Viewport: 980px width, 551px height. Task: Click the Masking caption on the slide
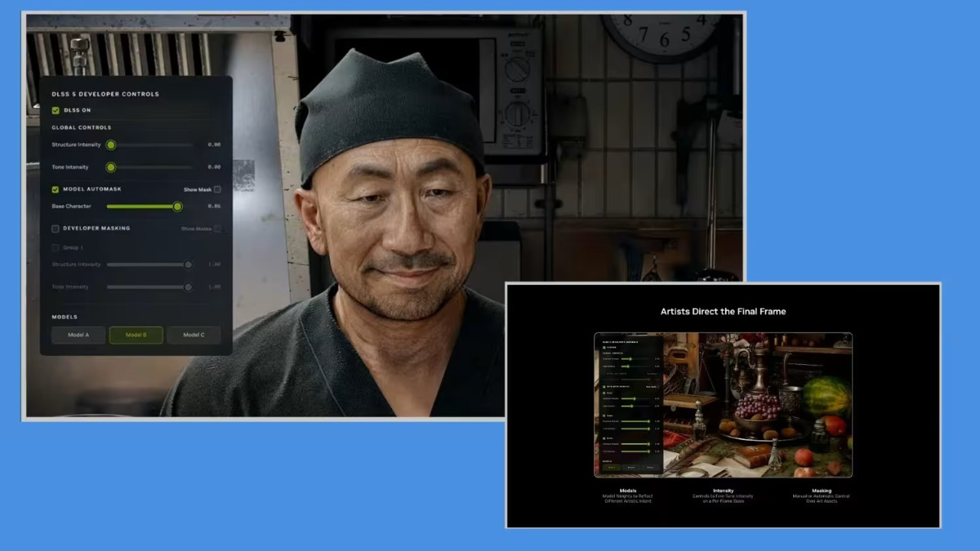[822, 491]
